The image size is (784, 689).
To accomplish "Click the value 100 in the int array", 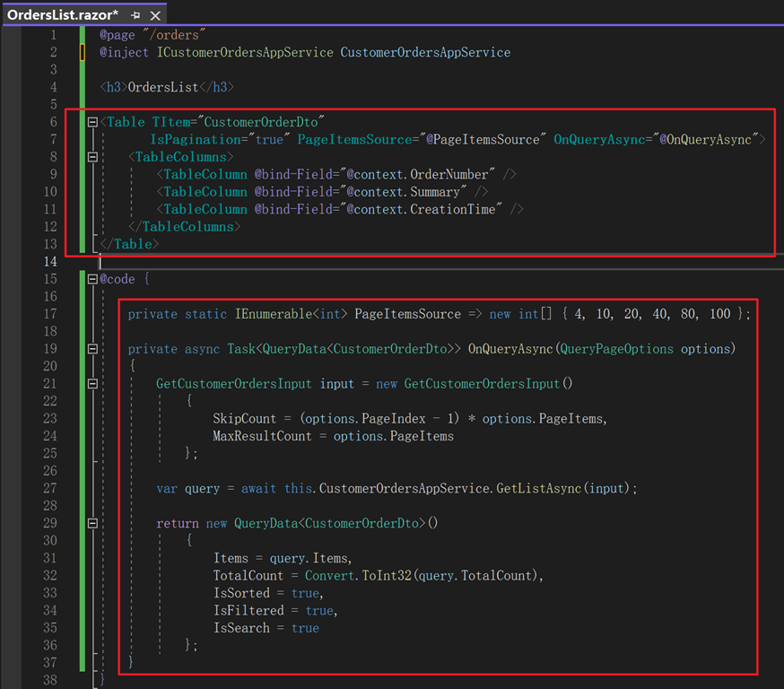I will coord(720,314).
